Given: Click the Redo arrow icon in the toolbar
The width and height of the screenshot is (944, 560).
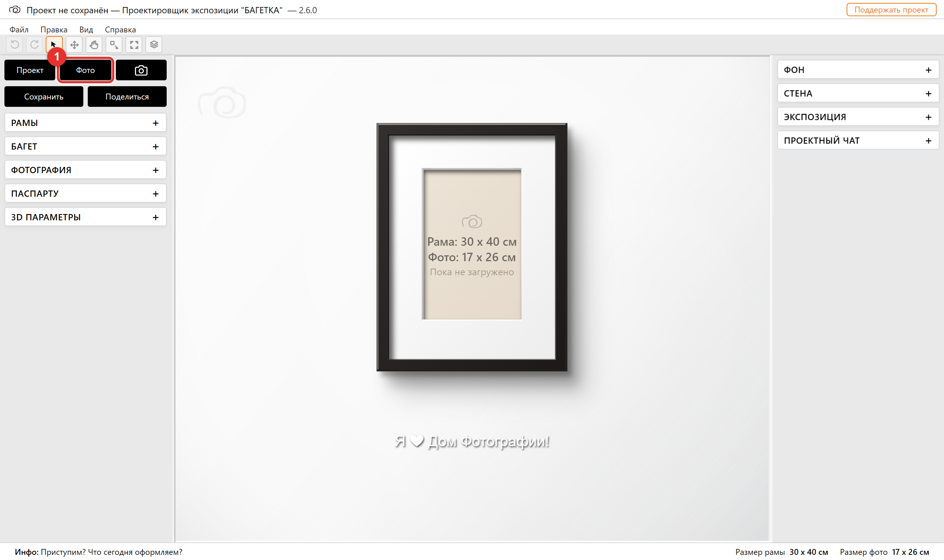Looking at the screenshot, I should point(34,45).
